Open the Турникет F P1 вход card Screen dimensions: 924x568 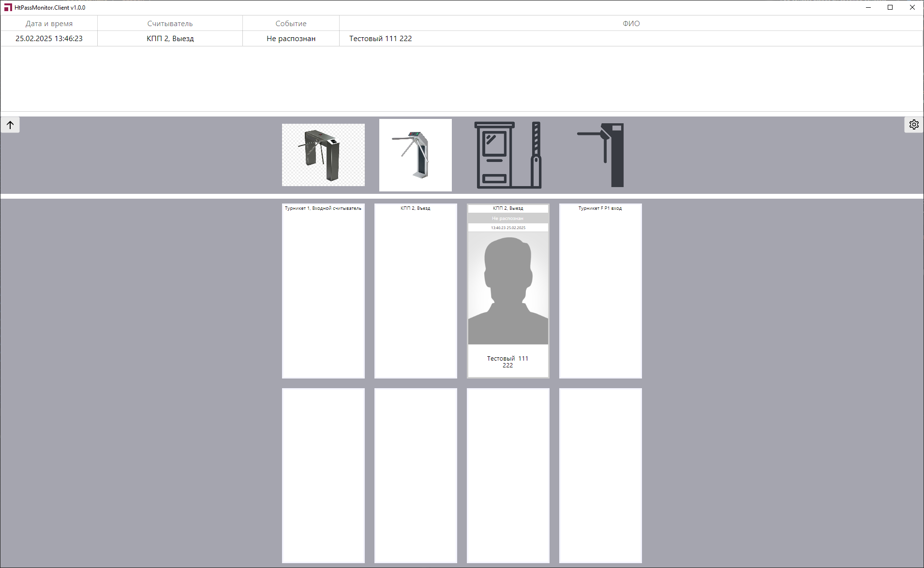pos(600,290)
